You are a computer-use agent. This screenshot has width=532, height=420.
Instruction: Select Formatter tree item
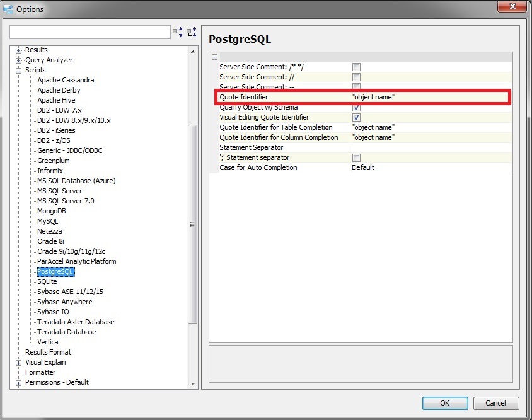(x=40, y=372)
